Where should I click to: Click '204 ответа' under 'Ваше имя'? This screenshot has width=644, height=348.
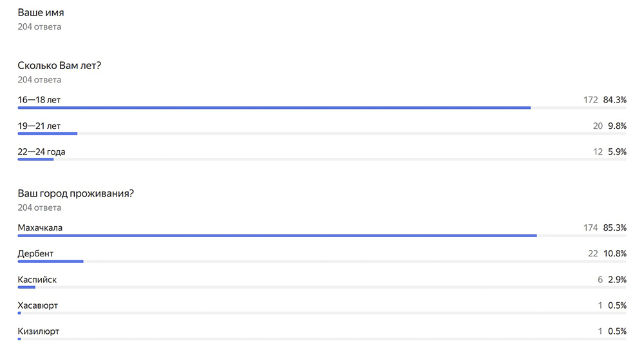pos(39,27)
